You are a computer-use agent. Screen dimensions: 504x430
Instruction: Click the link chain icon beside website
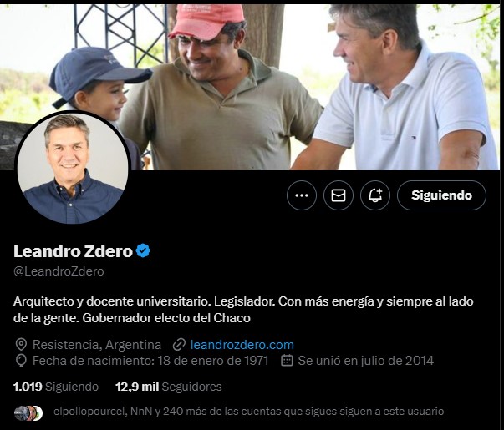tap(179, 345)
